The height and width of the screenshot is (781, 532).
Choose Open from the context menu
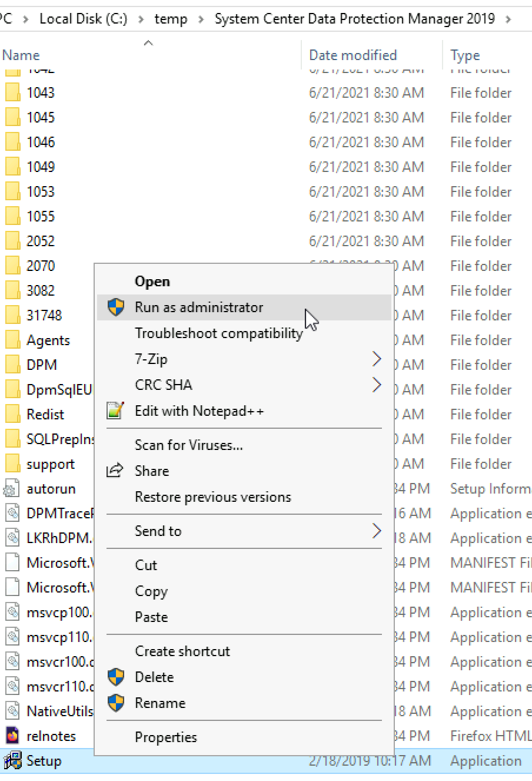(152, 282)
